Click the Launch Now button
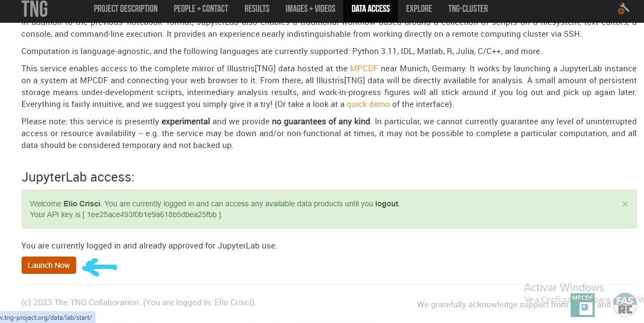This screenshot has width=644, height=323. (49, 265)
